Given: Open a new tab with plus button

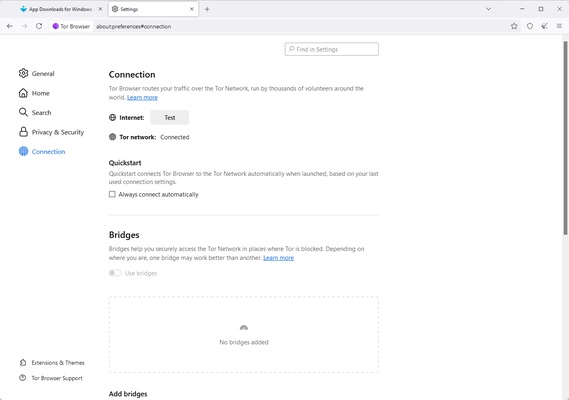Looking at the screenshot, I should (x=207, y=9).
